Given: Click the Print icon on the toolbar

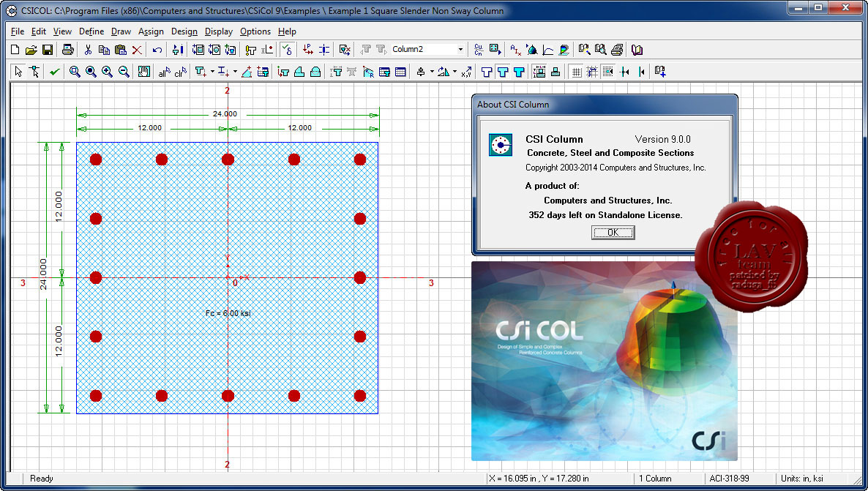Looking at the screenshot, I should [67, 49].
